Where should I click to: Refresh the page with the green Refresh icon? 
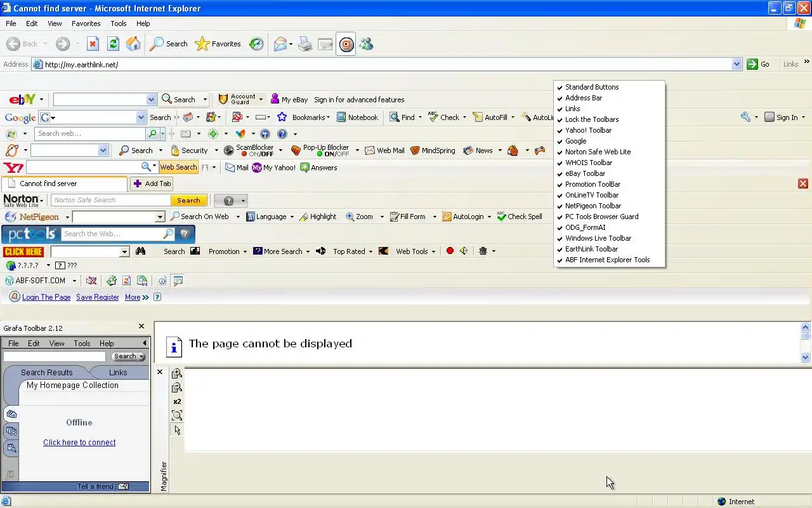coord(113,44)
